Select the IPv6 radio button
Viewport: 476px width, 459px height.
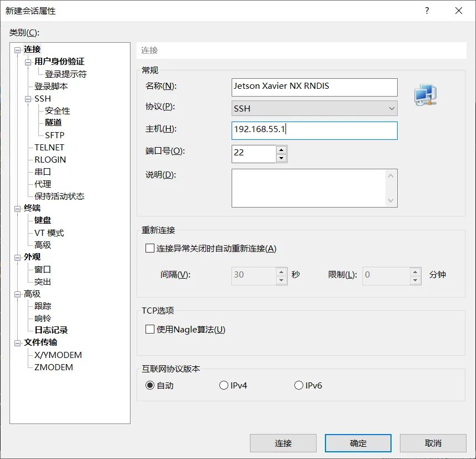click(299, 385)
